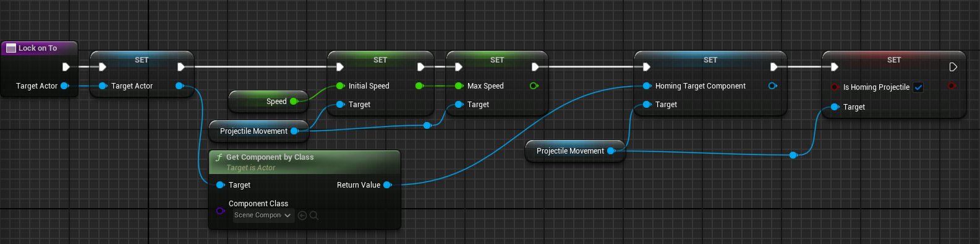
Task: Select SET Initial Speed node header
Action: (380, 60)
